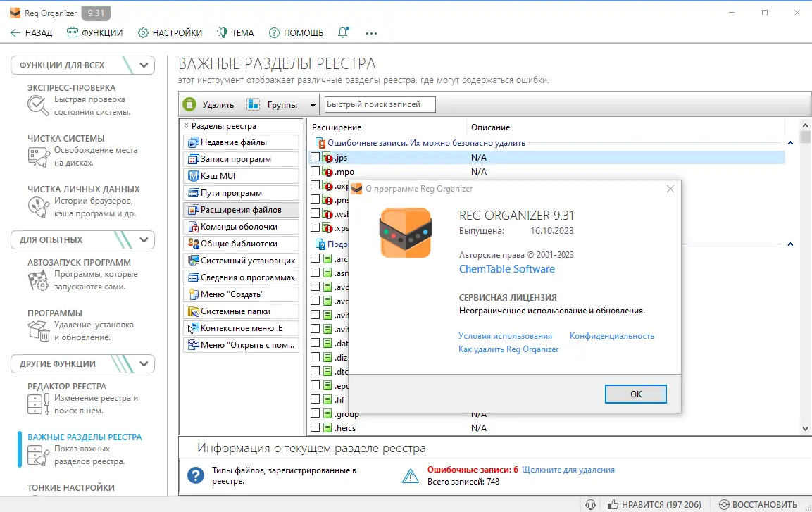Open the ChemTable Software link

(506, 269)
